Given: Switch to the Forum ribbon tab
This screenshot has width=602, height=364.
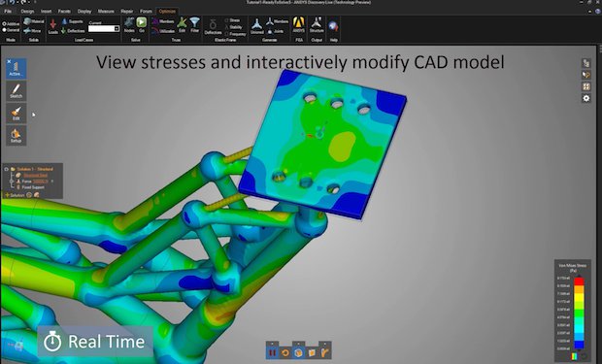Looking at the screenshot, I should point(146,11).
